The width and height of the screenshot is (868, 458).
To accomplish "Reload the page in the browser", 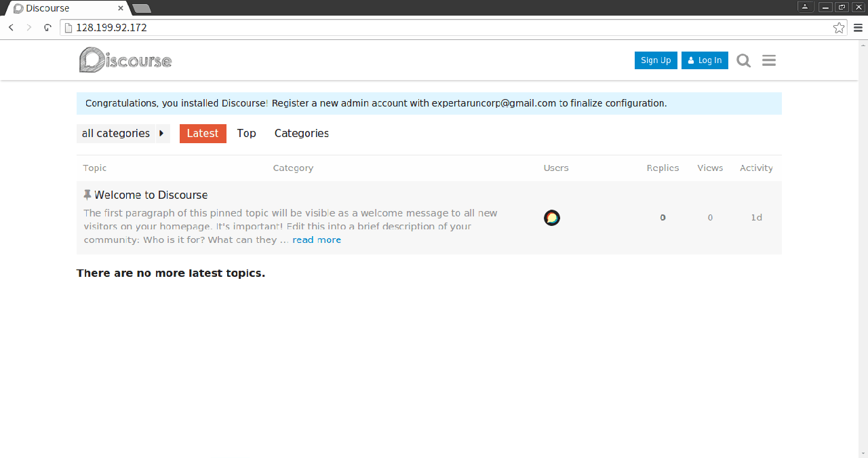I will tap(47, 28).
